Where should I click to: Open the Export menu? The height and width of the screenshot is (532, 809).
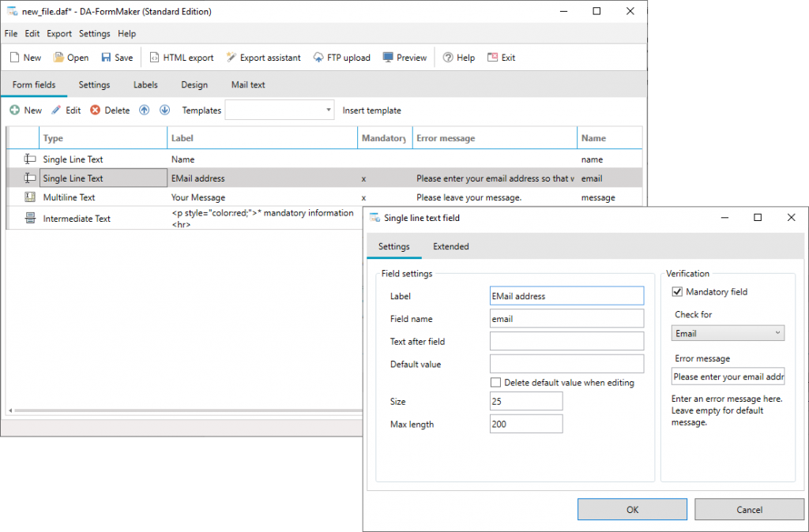pos(59,33)
